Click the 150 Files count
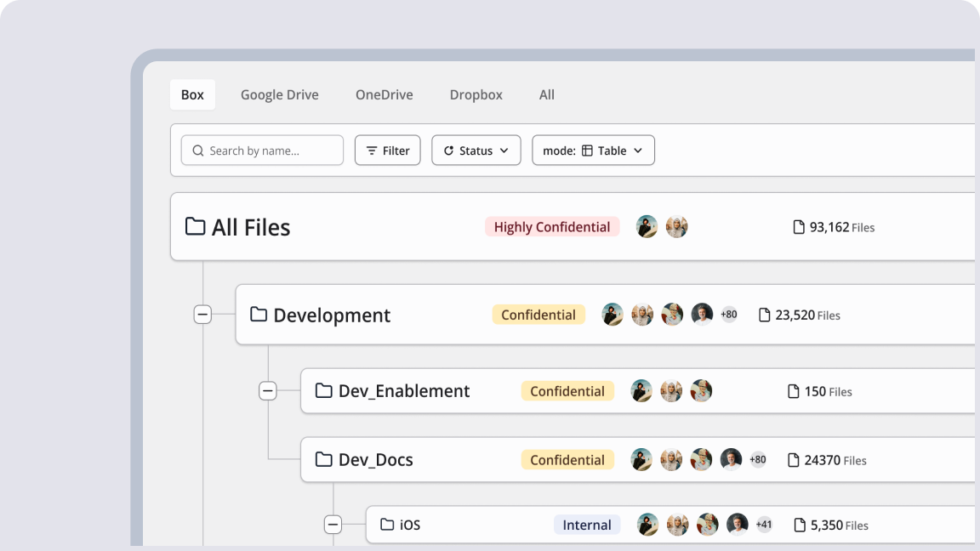The height and width of the screenshot is (551, 980). click(x=828, y=391)
